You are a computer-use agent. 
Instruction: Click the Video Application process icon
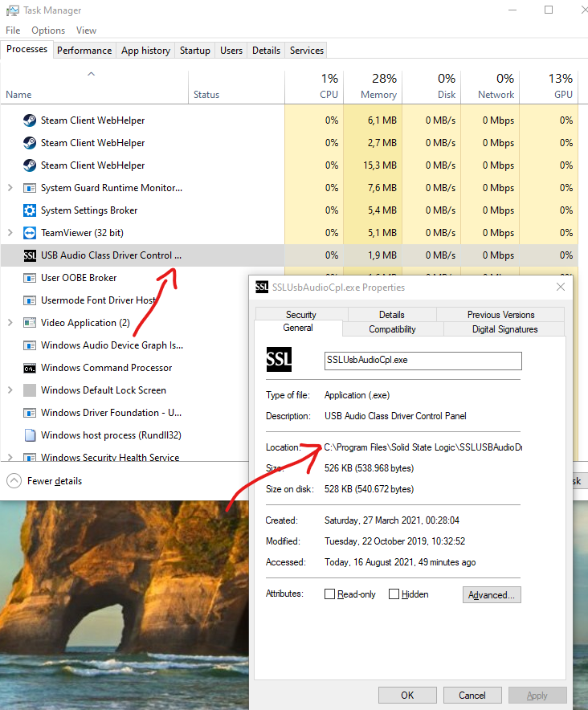30,323
